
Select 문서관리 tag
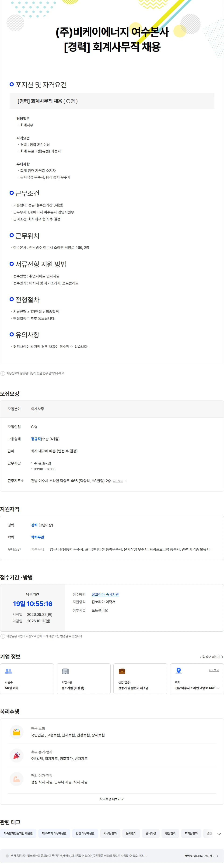131,834
